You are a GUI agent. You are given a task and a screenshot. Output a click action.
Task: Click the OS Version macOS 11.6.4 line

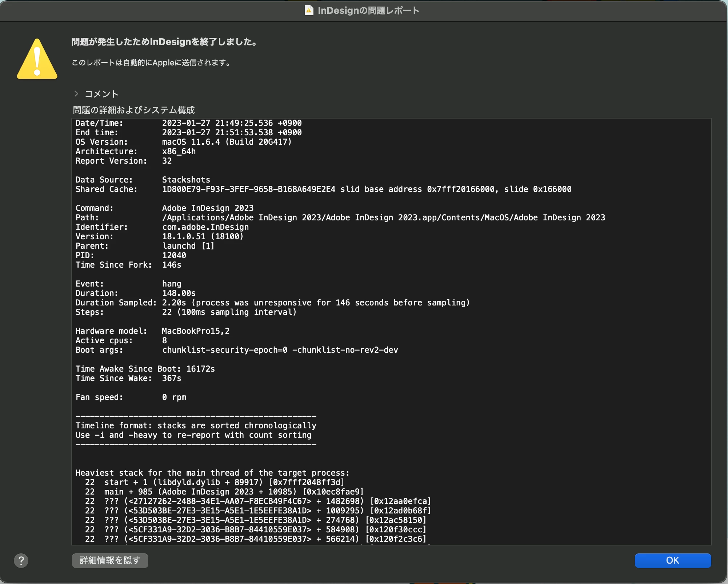click(183, 142)
